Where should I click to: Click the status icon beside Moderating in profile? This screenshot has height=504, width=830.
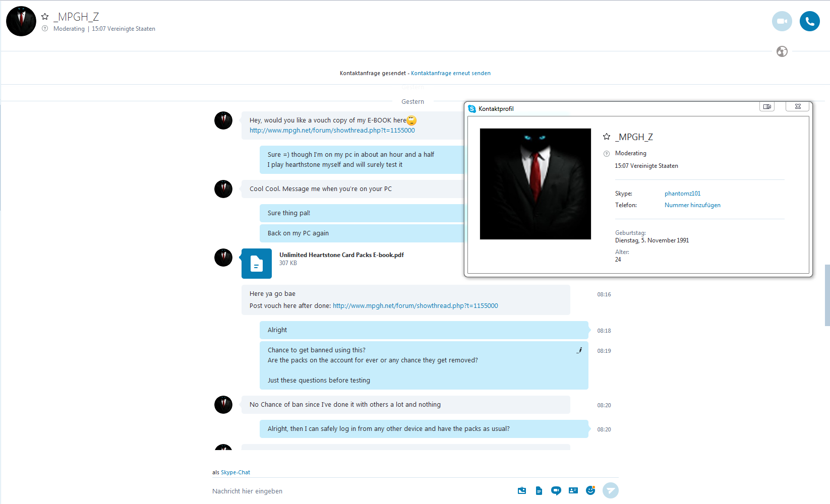[x=607, y=154]
